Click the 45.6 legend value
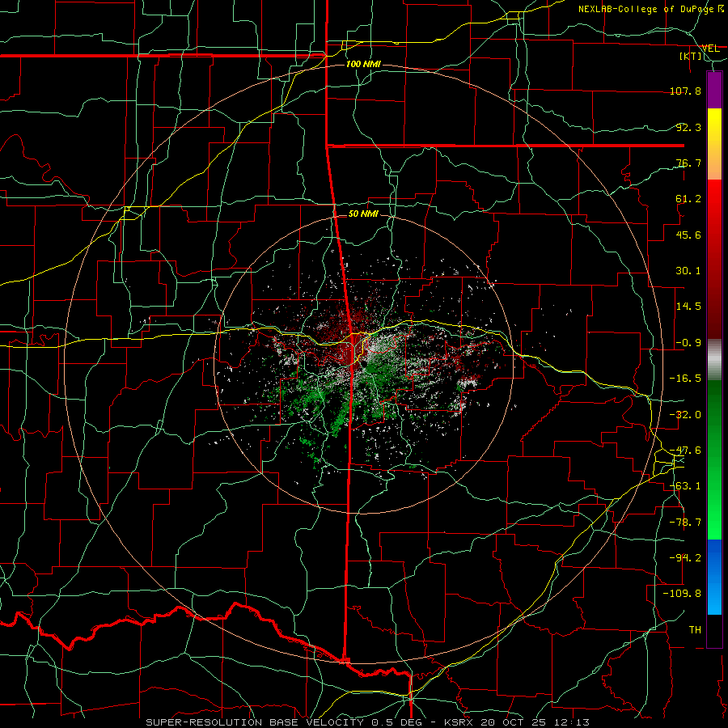Screen dimensions: 728x728 click(x=688, y=235)
